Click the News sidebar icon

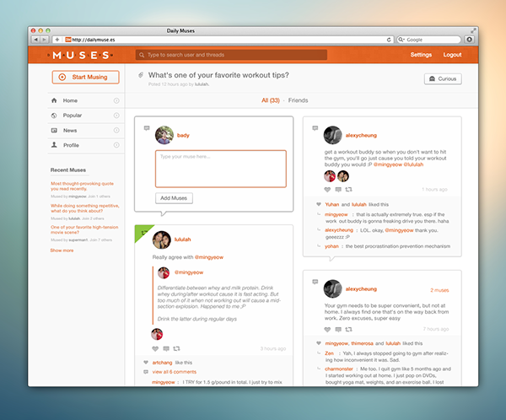pos(54,131)
